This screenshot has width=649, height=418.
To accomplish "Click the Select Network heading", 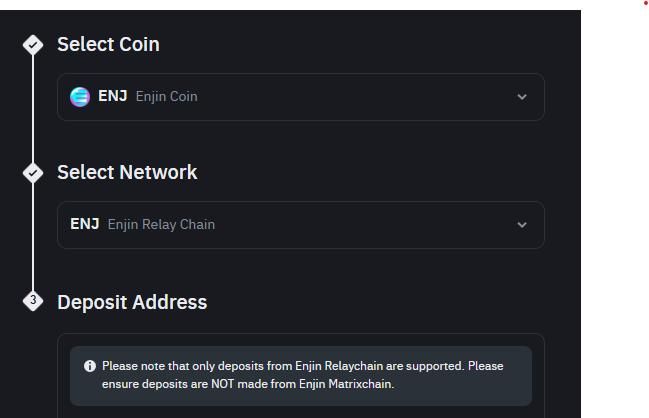I will (127, 172).
